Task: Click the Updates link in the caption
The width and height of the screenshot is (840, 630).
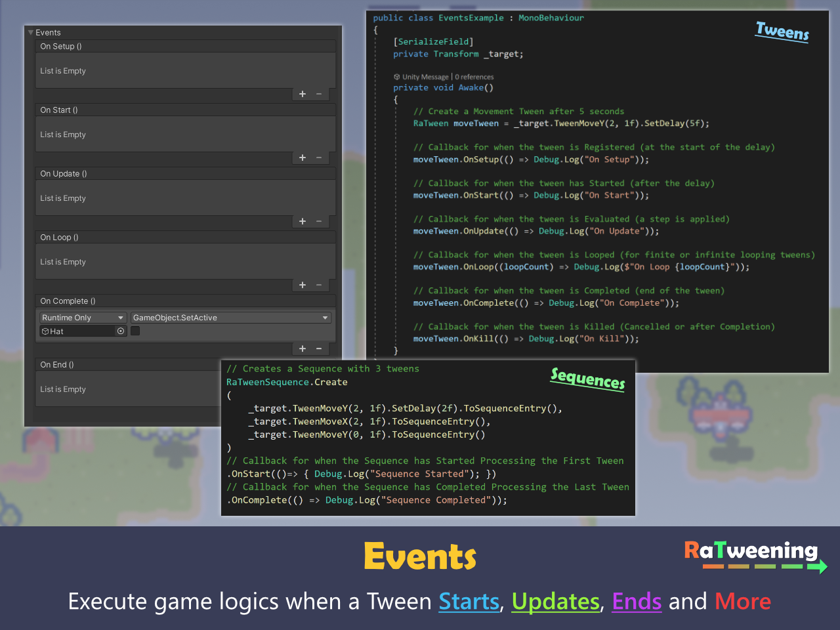Action: [x=555, y=601]
